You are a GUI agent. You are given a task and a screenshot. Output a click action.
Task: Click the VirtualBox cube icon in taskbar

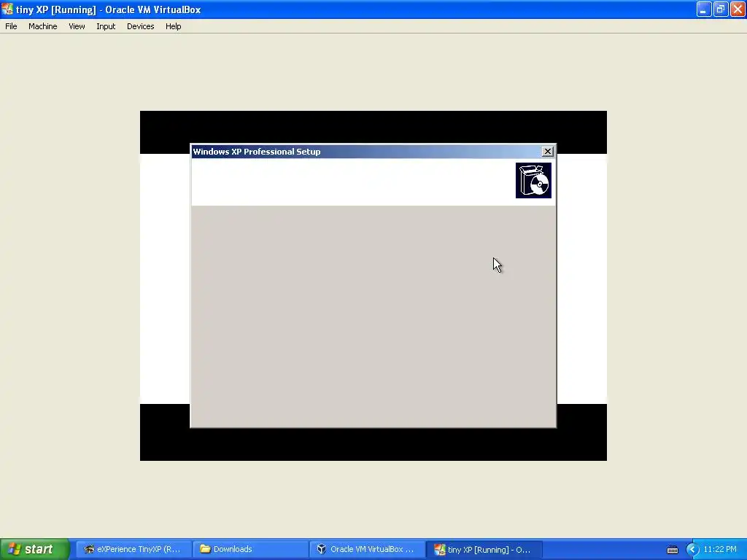click(x=322, y=549)
